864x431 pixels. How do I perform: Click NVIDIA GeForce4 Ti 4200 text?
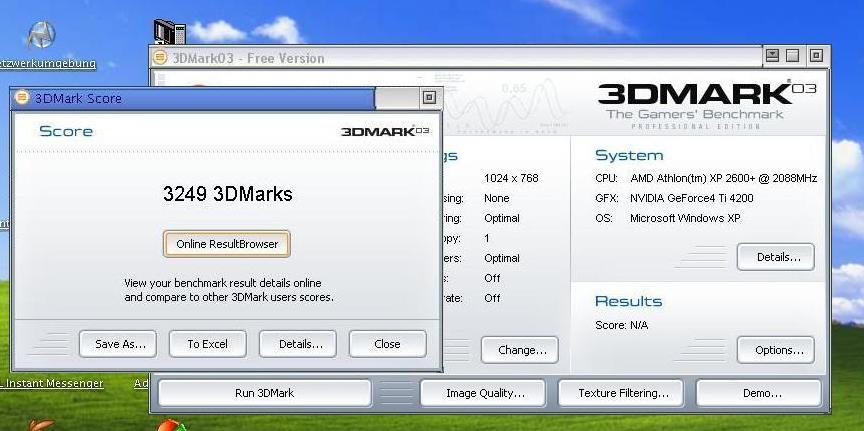[692, 198]
